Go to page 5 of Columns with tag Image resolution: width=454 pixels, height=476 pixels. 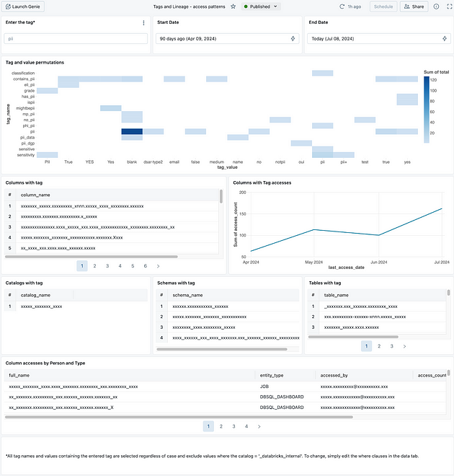133,266
